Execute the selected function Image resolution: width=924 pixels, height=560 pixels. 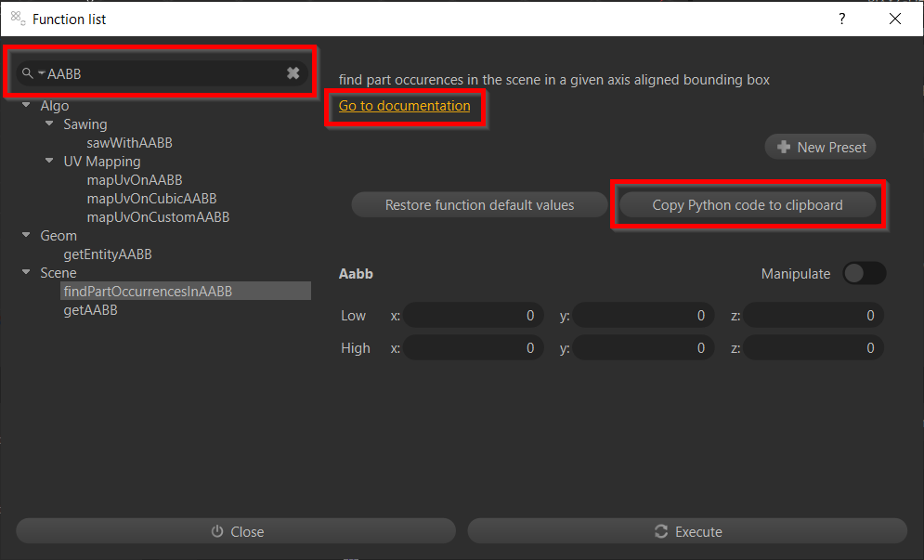[687, 531]
